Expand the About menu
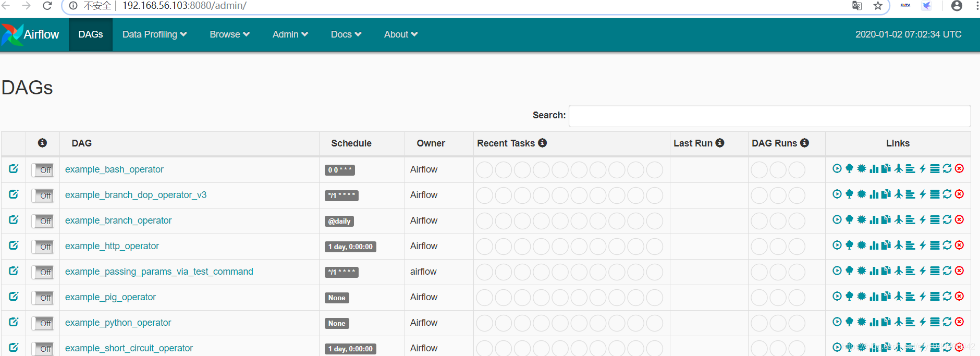Screen dimensions: 980x356 click(x=401, y=34)
